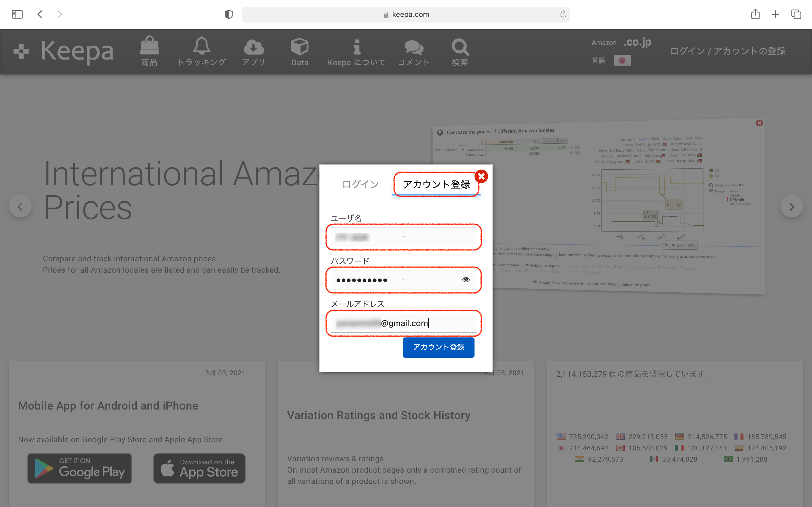Open the Japan flag language selector

pos(622,60)
